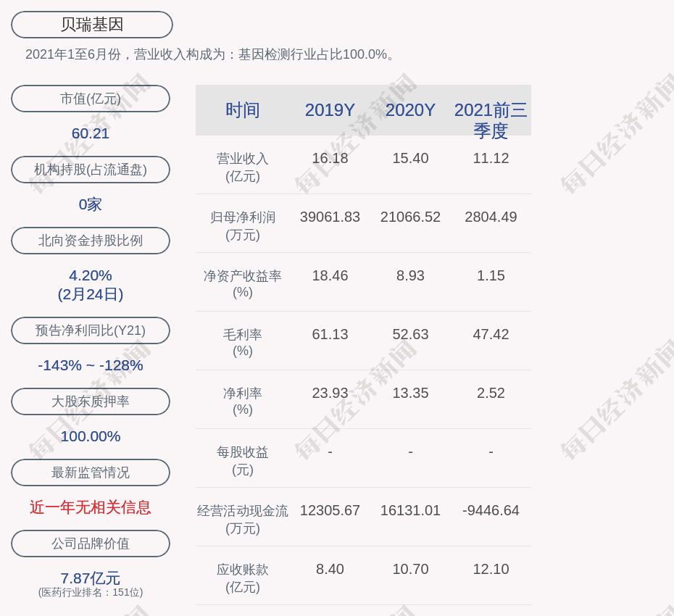
Task: Click net margin value 2.52
Action: coord(491,393)
